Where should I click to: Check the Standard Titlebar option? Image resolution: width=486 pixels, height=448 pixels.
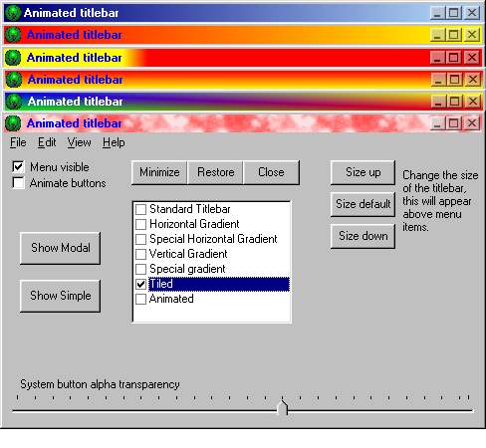point(140,209)
